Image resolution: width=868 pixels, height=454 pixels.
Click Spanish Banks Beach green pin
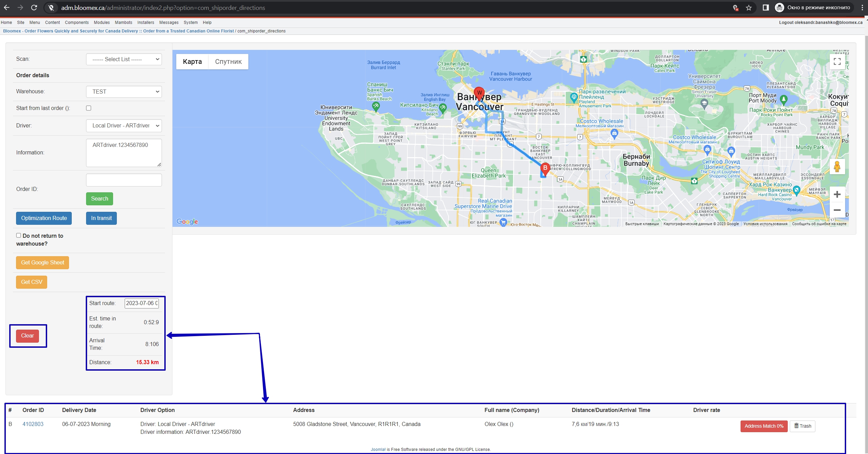[376, 107]
